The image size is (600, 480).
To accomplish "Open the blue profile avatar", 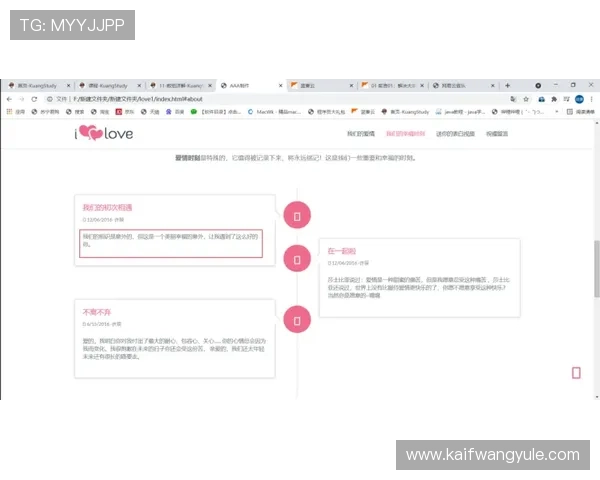I will 579,99.
